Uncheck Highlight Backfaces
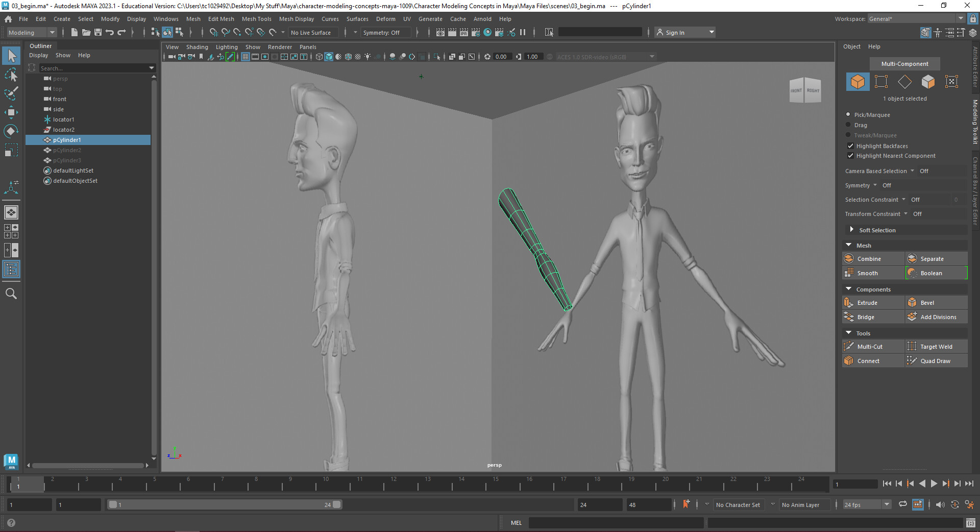 tap(850, 146)
